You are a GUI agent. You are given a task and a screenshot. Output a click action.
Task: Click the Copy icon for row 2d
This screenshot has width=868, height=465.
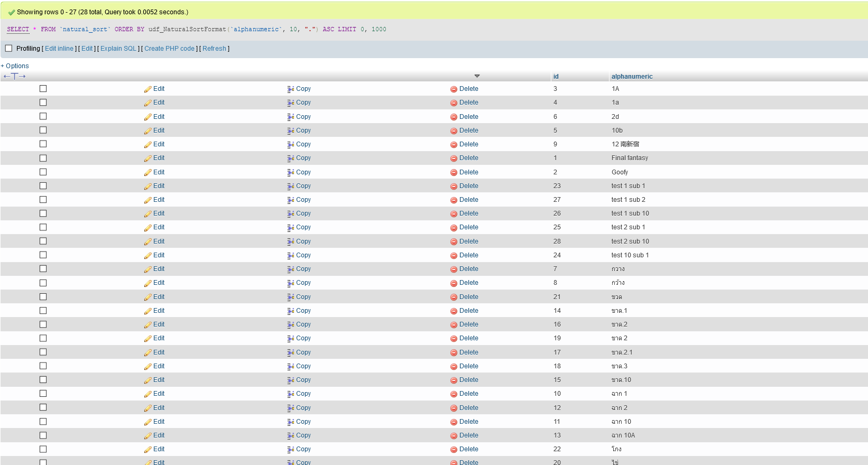point(291,117)
